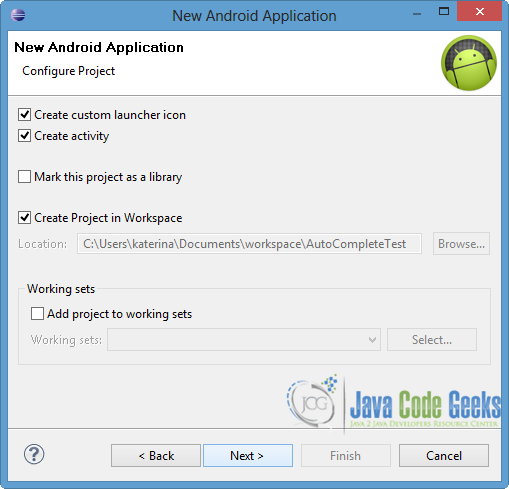Viewport: 509px width, 489px height.
Task: Click the Java Code Geeks watermark text
Action: 425,405
